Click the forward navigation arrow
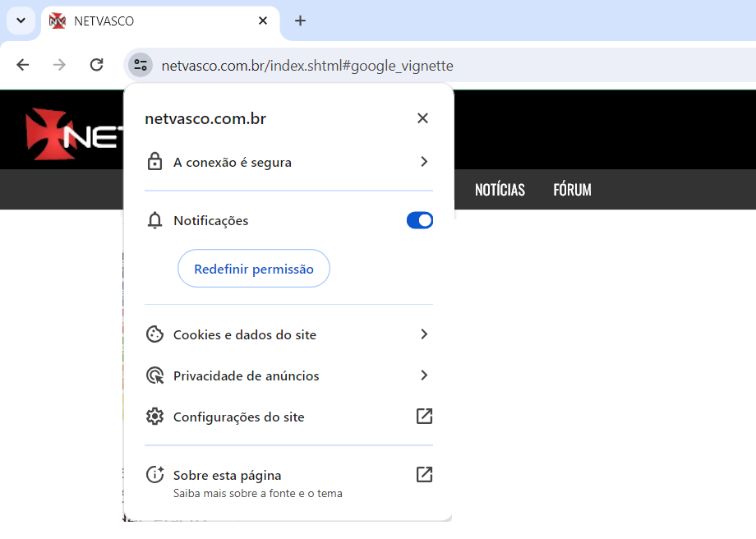This screenshot has height=539, width=756. click(x=59, y=65)
